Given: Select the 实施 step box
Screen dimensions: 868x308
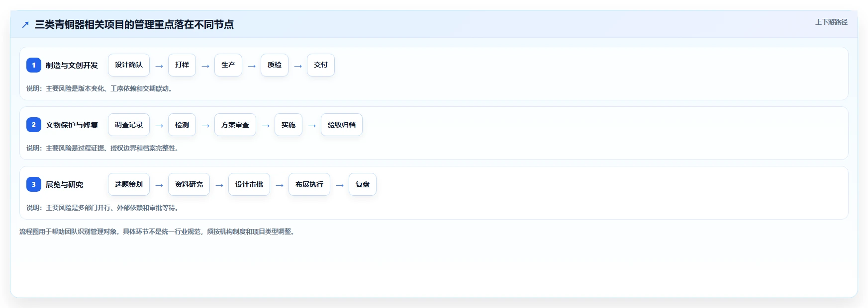Looking at the screenshot, I should point(289,125).
